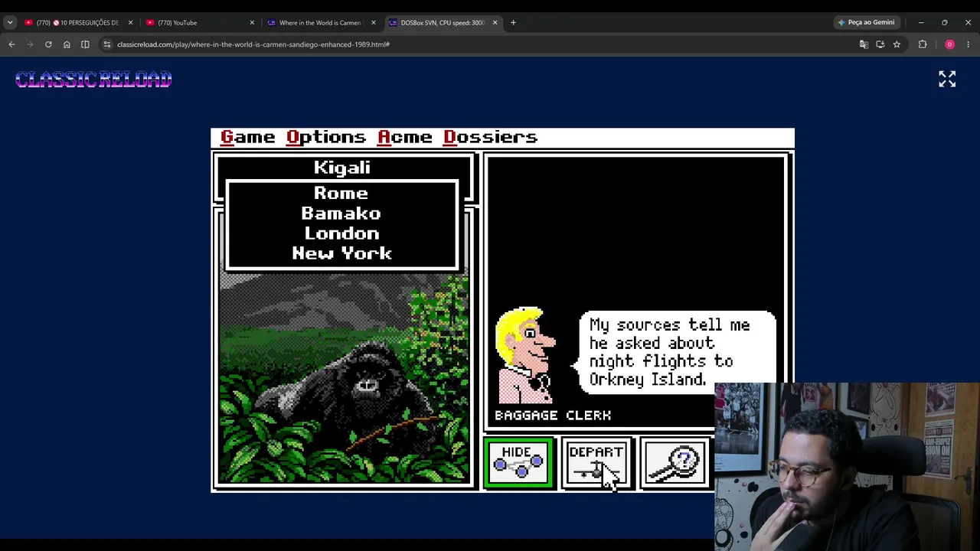Click the baggage clerk character portrait
Viewport: 980px width, 551px height.
[x=526, y=356]
